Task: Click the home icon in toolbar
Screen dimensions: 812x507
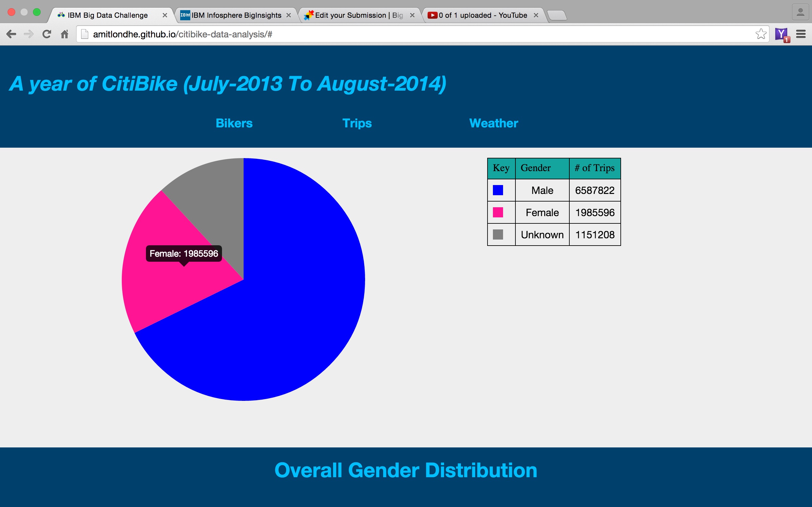Action: tap(64, 34)
